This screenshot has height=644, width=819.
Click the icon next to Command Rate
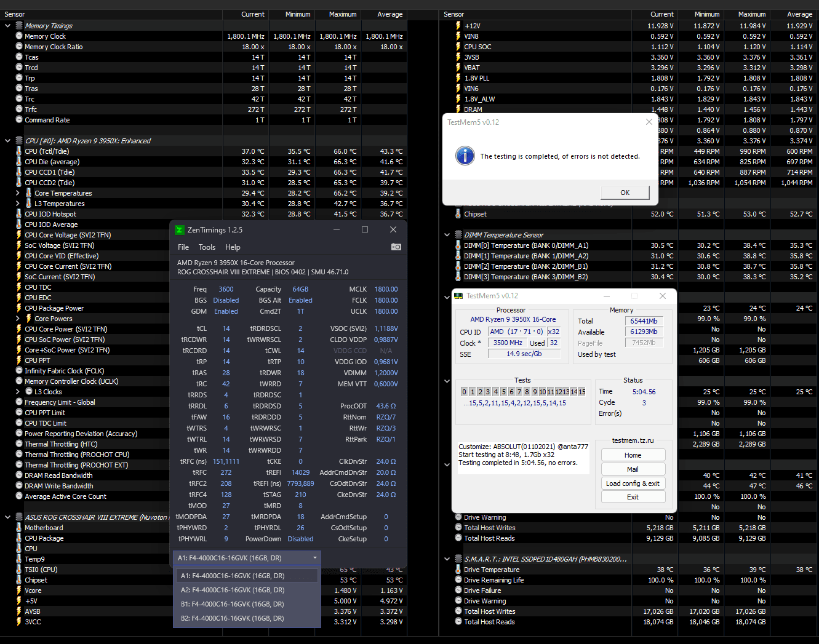point(19,120)
